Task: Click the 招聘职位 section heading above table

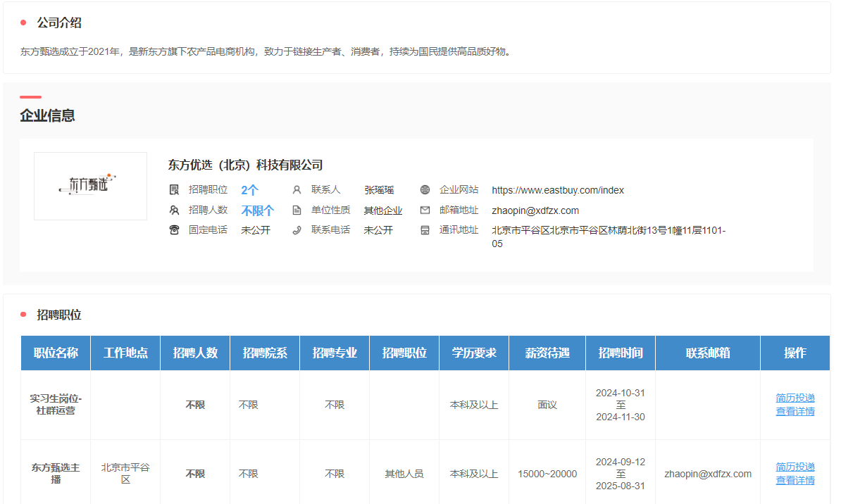Action: point(59,315)
